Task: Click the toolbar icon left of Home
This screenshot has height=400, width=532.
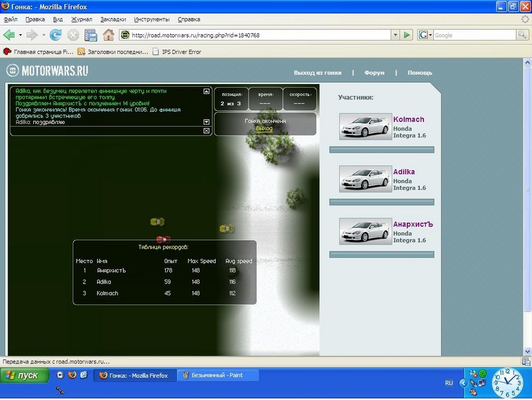Action: click(91, 35)
